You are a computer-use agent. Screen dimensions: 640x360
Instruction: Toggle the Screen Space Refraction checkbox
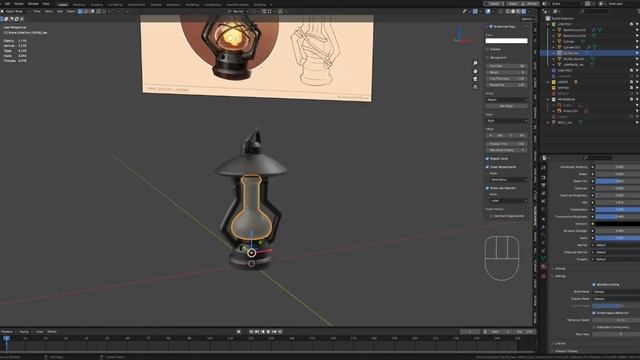[594, 313]
